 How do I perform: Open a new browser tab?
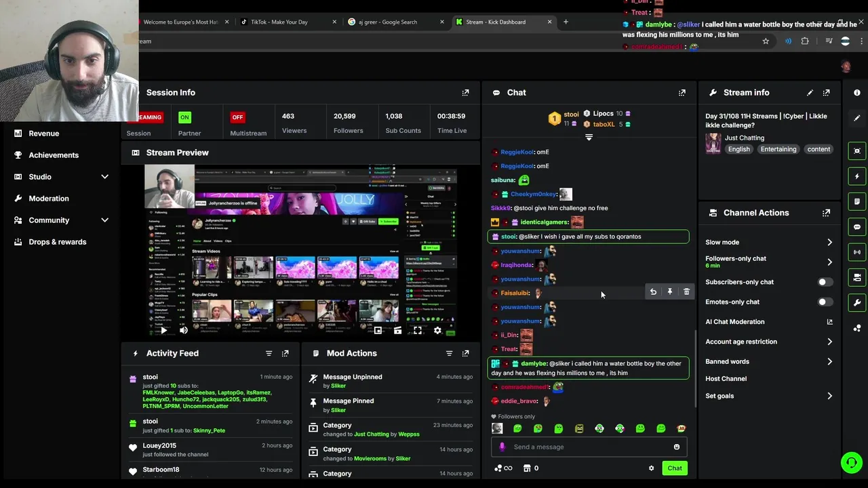pos(566,22)
